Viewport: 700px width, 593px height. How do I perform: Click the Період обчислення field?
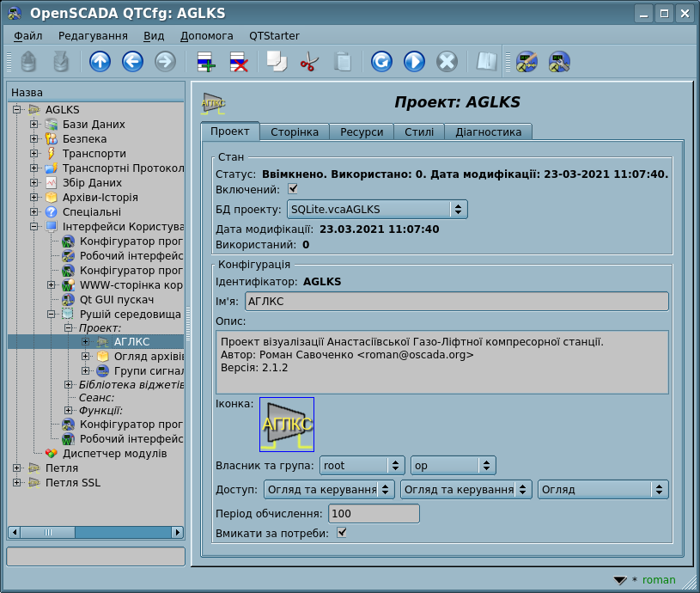374,514
